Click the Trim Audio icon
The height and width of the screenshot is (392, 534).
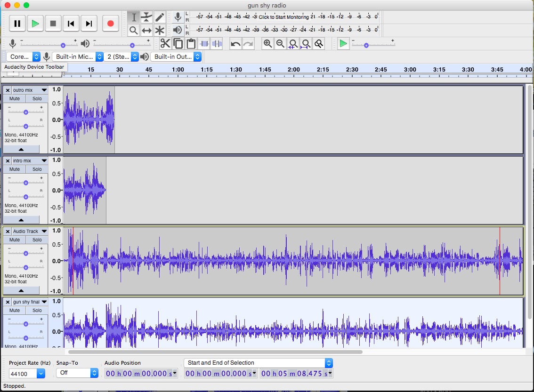click(204, 43)
